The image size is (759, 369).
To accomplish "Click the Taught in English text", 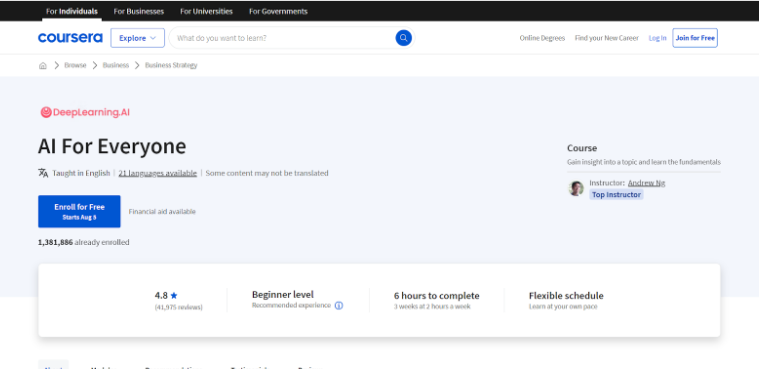I will pyautogui.click(x=81, y=173).
